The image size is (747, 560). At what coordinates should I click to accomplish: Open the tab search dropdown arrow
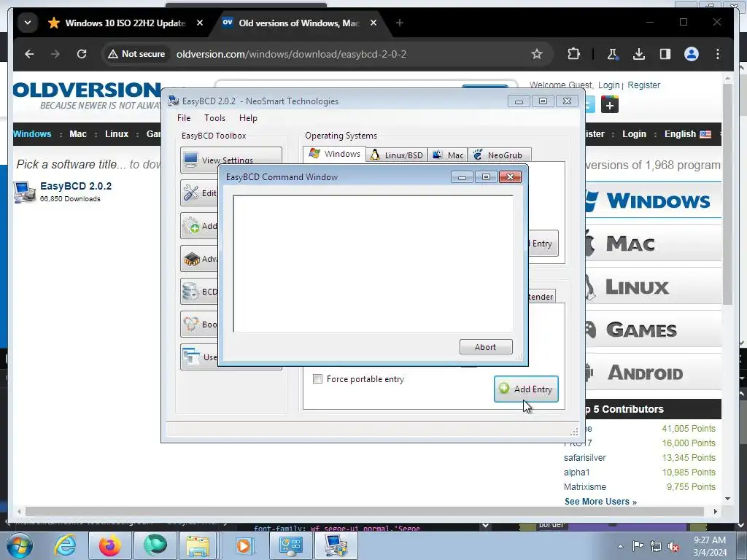tap(28, 23)
